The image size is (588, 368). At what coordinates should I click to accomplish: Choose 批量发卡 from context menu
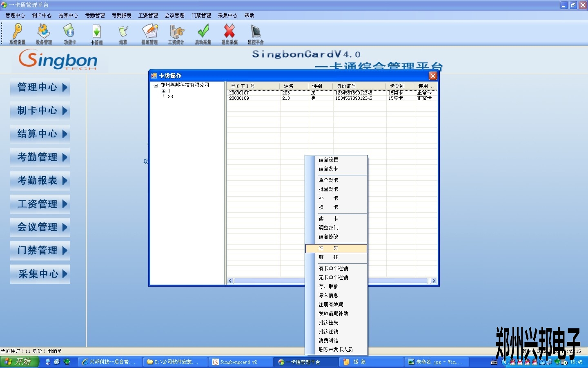[x=336, y=189]
